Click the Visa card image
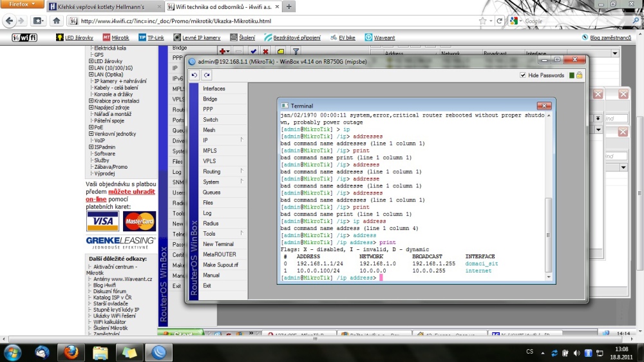Screen dimensions: 644x362 102,221
